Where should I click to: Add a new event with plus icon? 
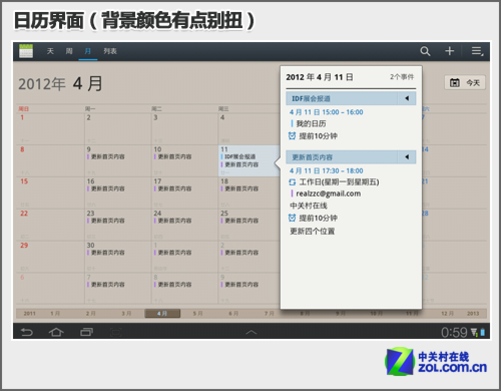450,51
